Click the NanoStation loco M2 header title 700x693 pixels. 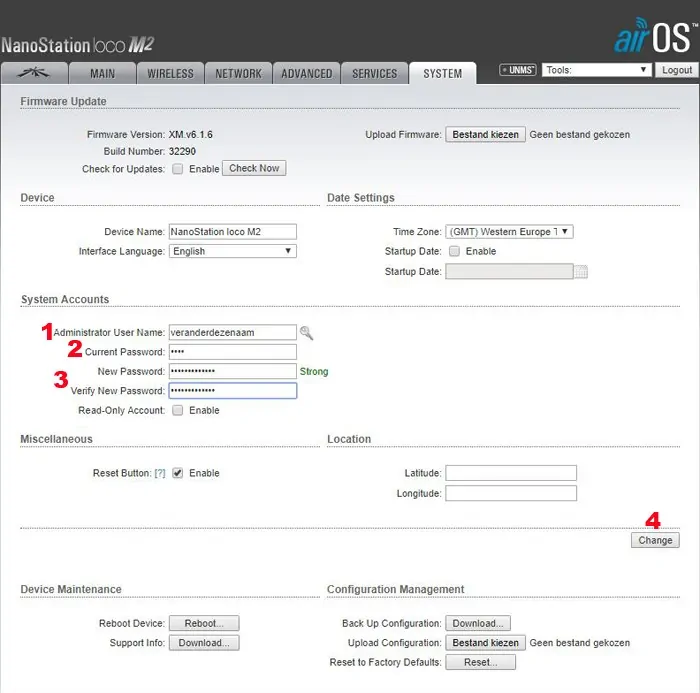(x=78, y=45)
